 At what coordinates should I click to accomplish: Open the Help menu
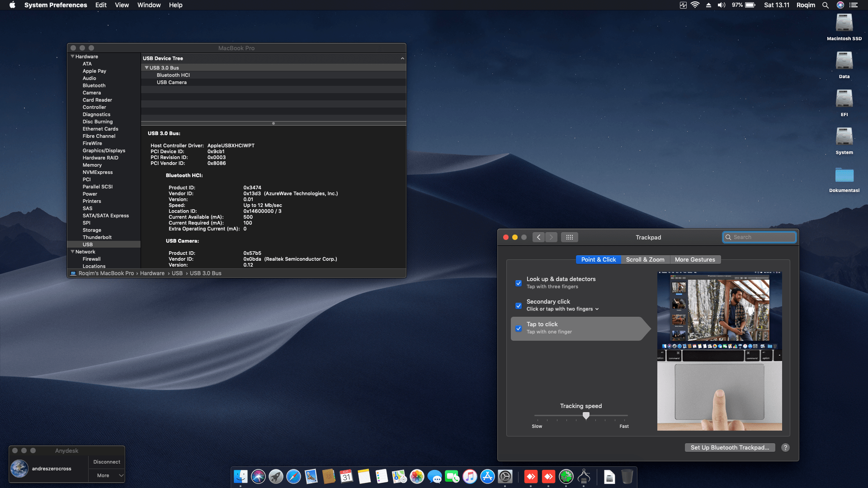175,5
